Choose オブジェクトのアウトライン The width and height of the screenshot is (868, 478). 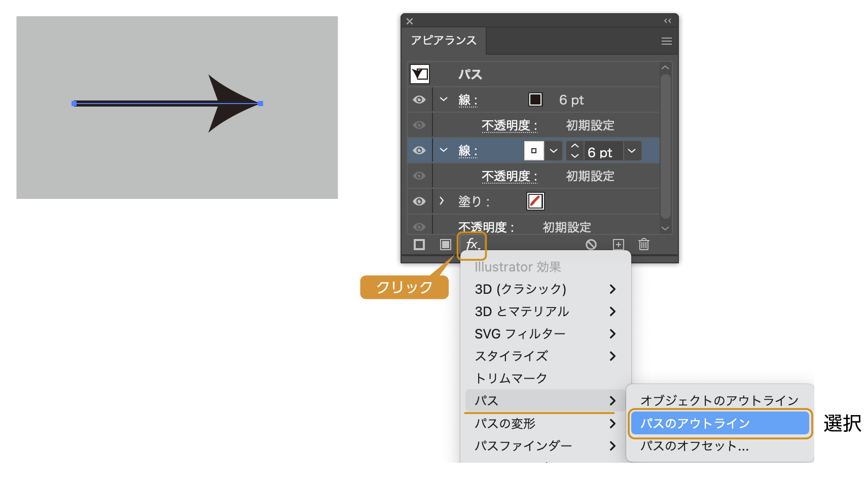point(719,401)
